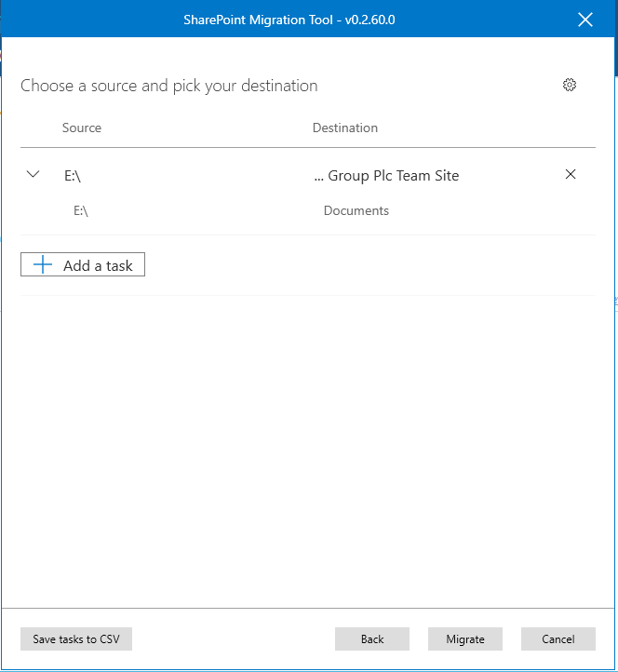The height and width of the screenshot is (672, 618).
Task: Click the Destination column header
Action: 345,128
